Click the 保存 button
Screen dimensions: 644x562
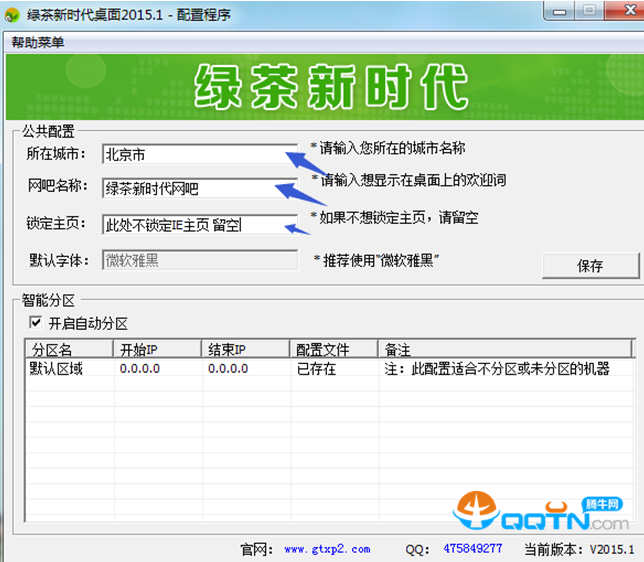(x=590, y=266)
